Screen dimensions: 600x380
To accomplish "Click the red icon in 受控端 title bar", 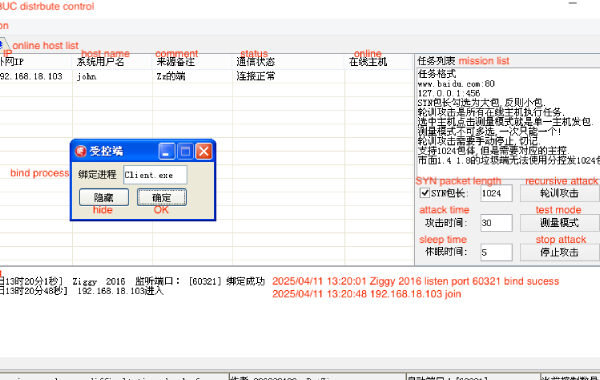I will point(80,151).
